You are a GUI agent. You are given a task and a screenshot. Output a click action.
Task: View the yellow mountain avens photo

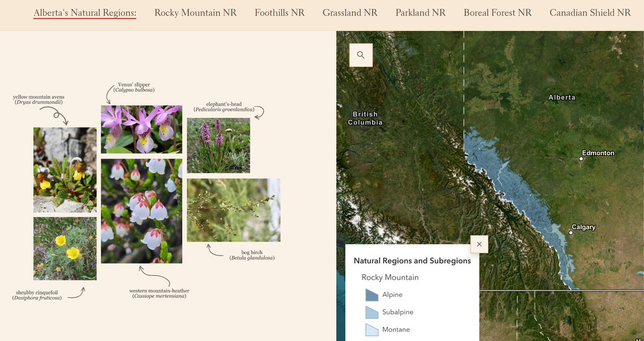(x=64, y=169)
